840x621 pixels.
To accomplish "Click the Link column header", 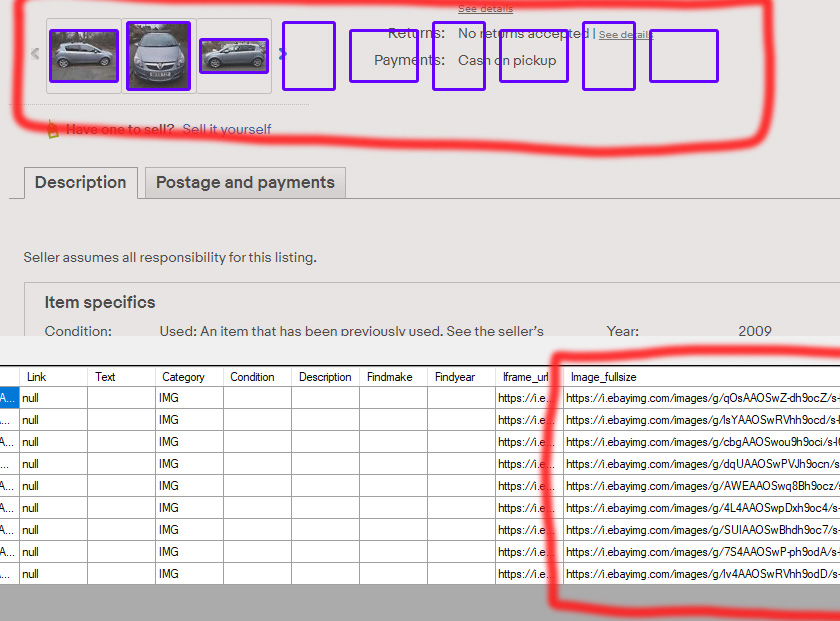I will tap(37, 377).
